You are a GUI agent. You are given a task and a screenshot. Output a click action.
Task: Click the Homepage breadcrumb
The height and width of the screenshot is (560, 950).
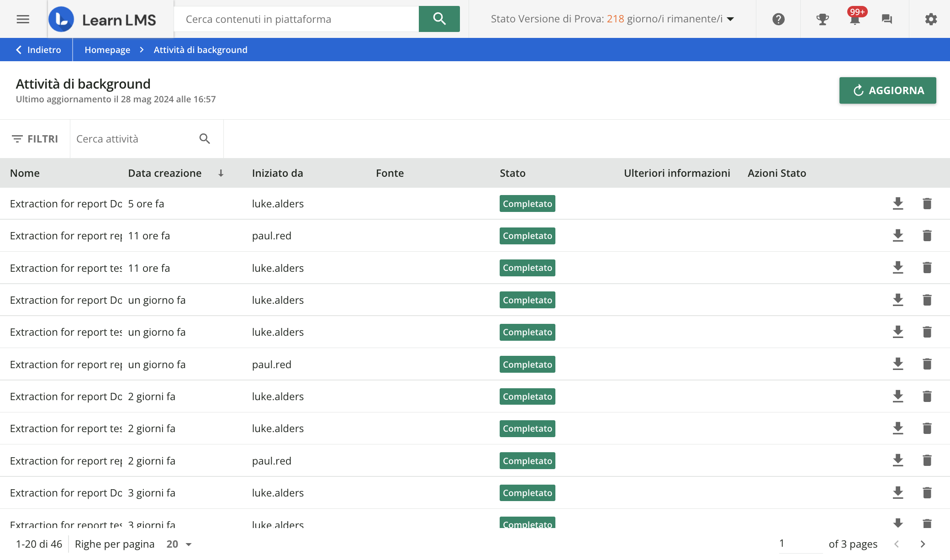pyautogui.click(x=107, y=50)
